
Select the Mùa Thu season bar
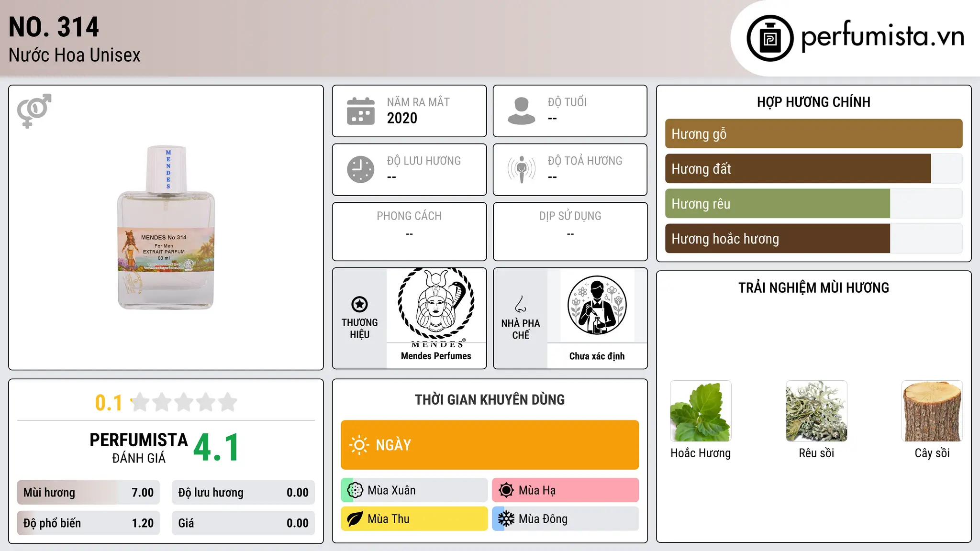414,519
